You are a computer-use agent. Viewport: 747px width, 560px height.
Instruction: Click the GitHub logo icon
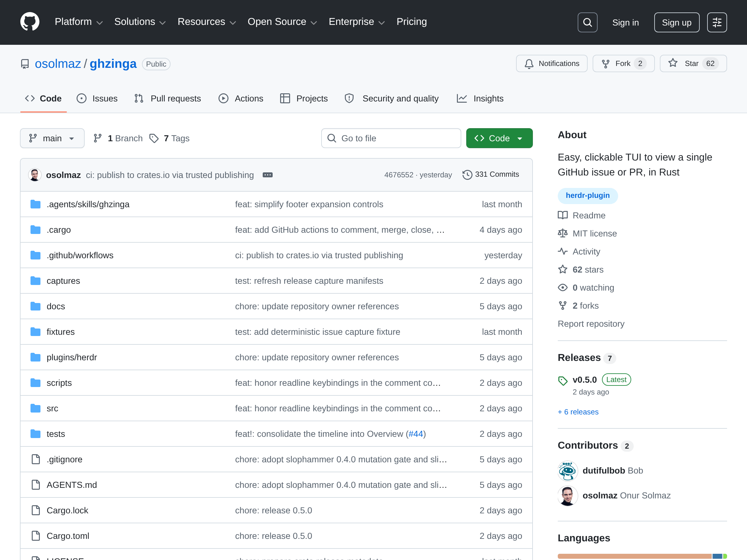[30, 22]
